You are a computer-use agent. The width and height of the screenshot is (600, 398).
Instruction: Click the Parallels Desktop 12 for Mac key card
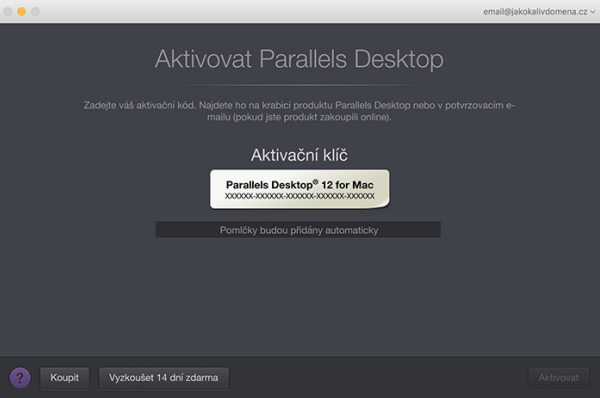(300, 189)
